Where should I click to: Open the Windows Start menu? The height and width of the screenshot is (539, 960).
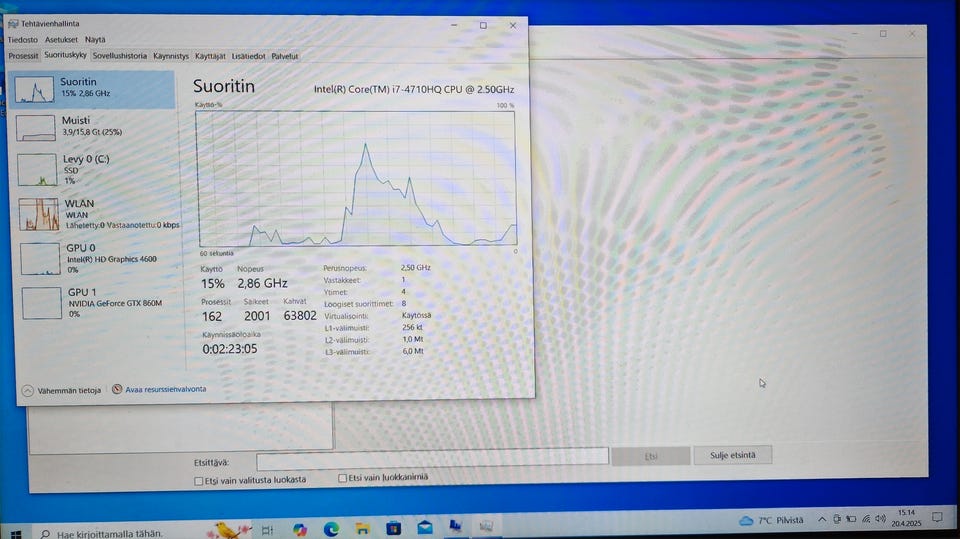pos(16,534)
